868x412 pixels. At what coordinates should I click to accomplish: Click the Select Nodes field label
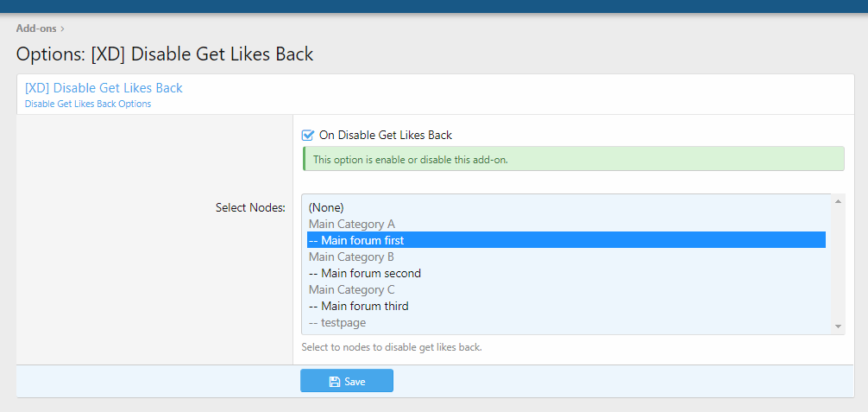[250, 207]
